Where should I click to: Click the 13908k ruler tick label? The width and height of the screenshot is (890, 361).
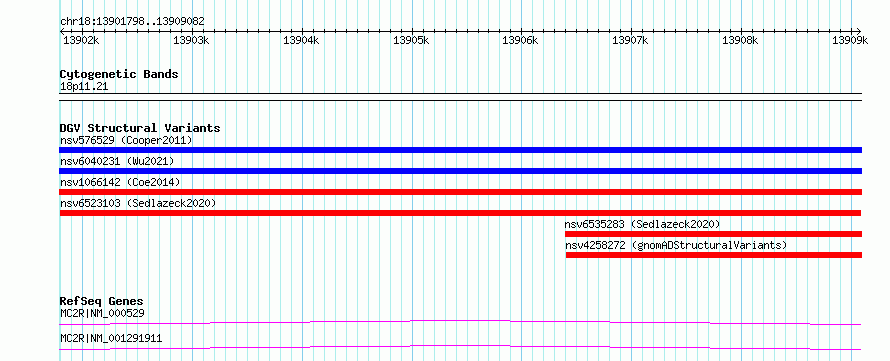click(741, 40)
